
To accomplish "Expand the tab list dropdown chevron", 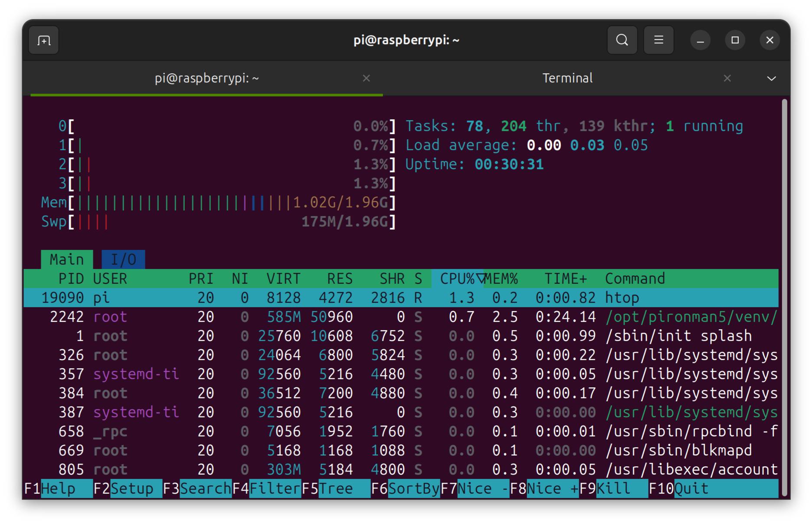I will [x=771, y=79].
